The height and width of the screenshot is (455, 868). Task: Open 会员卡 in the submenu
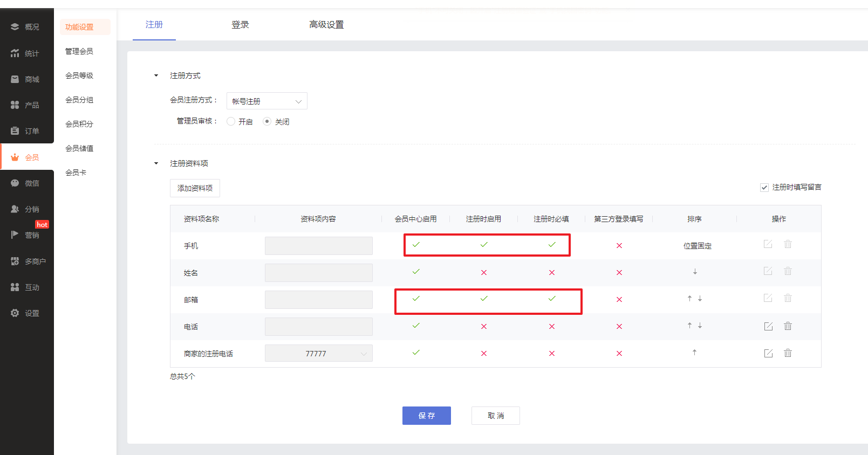point(76,173)
